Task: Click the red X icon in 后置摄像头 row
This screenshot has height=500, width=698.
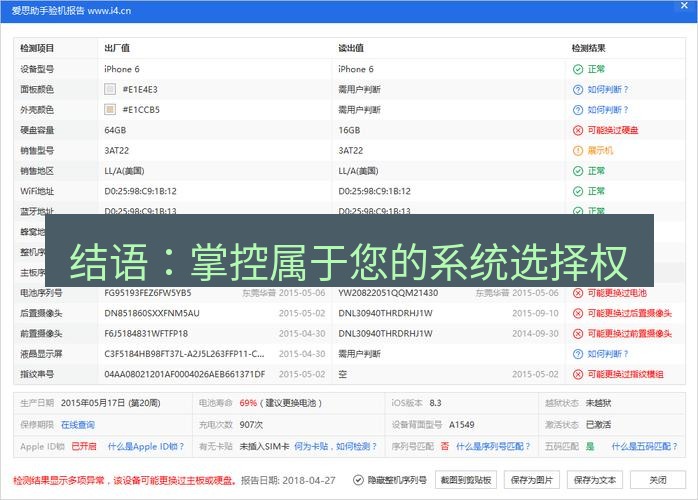Action: [x=577, y=313]
